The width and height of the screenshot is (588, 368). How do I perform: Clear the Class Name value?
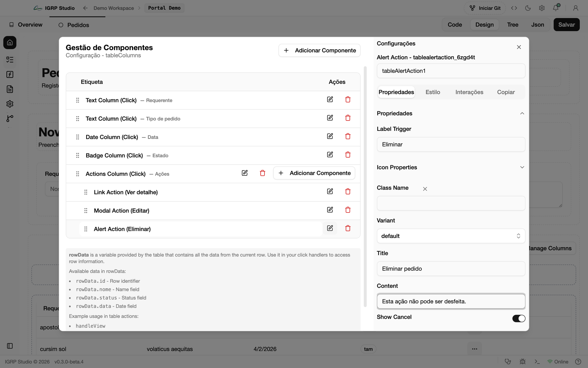tap(425, 189)
